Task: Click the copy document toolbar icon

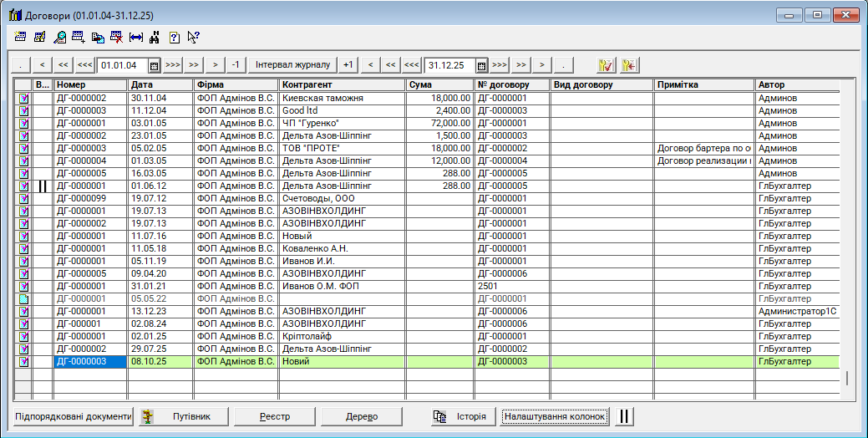Action: pyautogui.click(x=98, y=37)
